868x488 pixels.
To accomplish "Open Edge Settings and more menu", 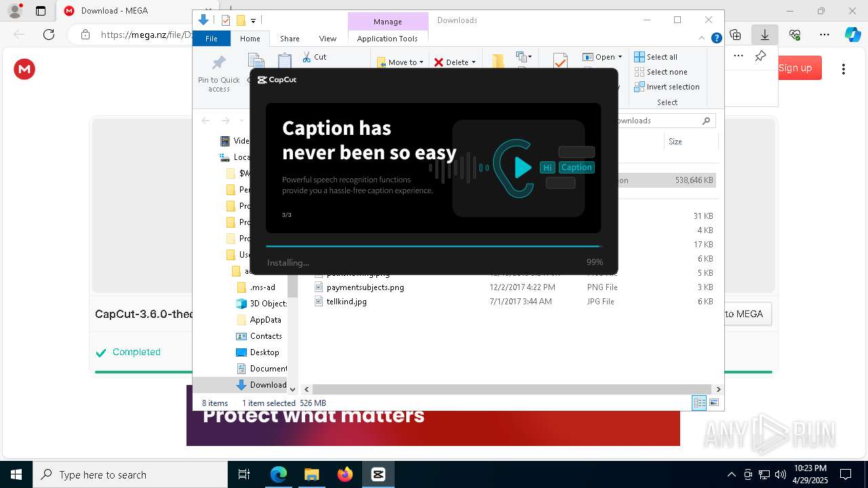I will [825, 35].
